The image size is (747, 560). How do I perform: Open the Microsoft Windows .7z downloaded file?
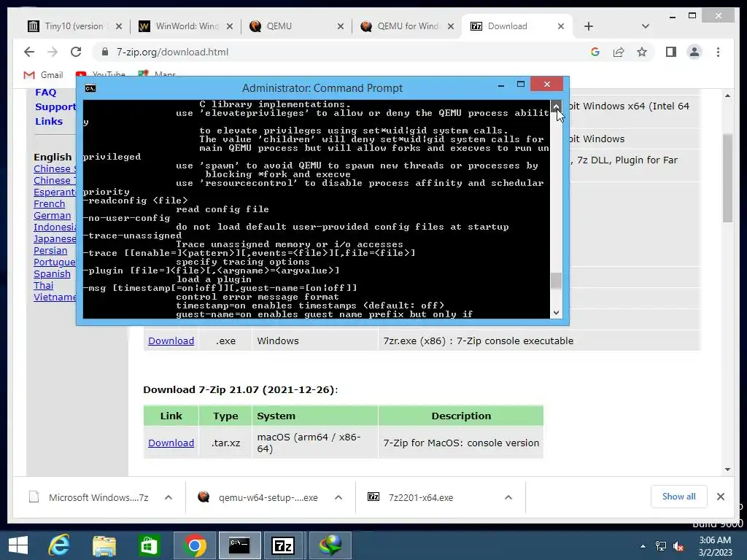tap(98, 497)
